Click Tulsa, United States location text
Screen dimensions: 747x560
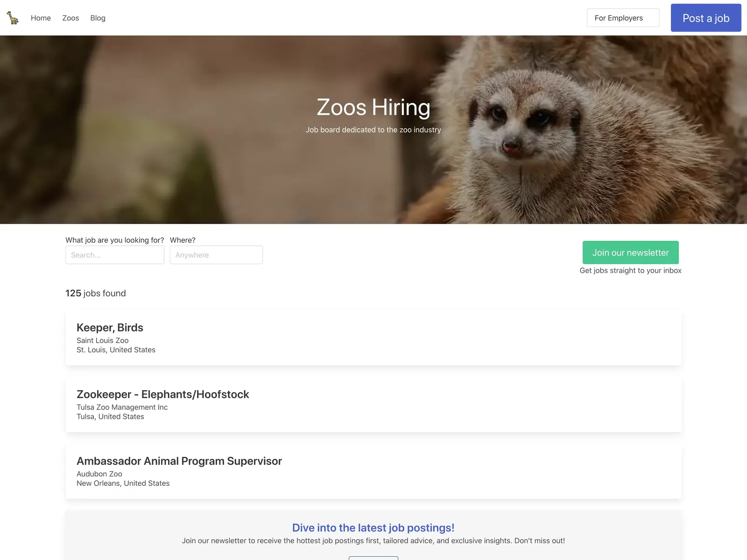110,417
